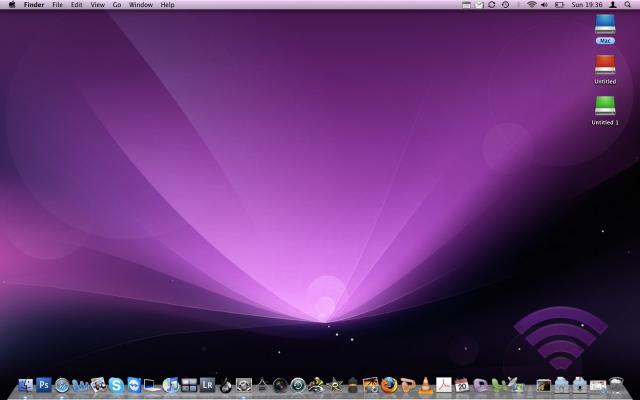640x400 pixels.
Task: Click the Sun 19:36 clock
Action: [x=587, y=5]
